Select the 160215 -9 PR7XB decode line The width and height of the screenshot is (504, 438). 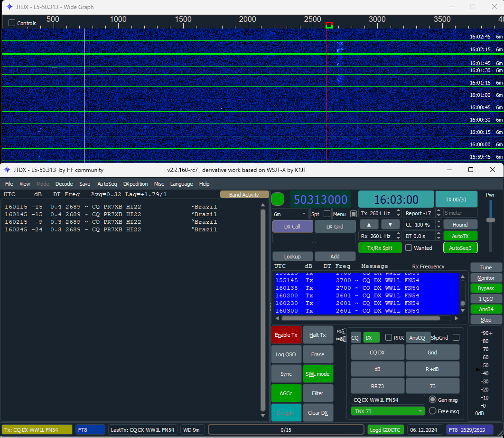click(x=111, y=222)
